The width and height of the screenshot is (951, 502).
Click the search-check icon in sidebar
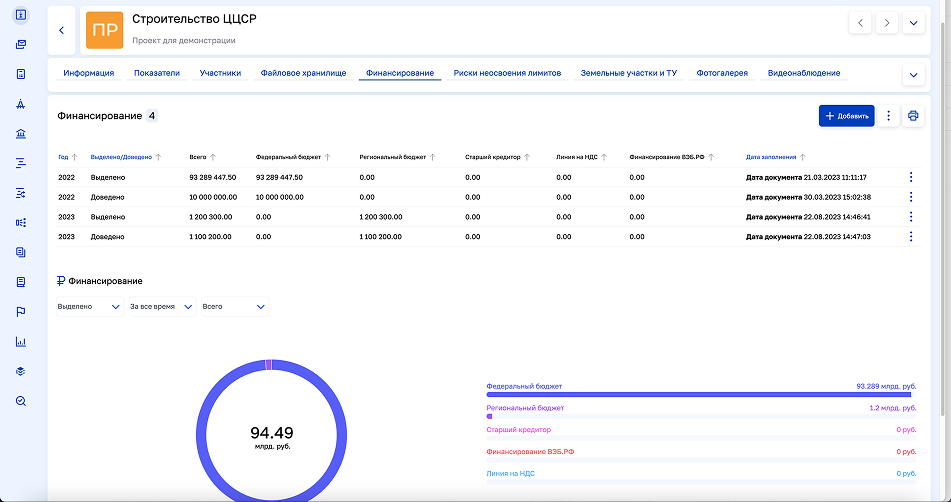coord(21,401)
